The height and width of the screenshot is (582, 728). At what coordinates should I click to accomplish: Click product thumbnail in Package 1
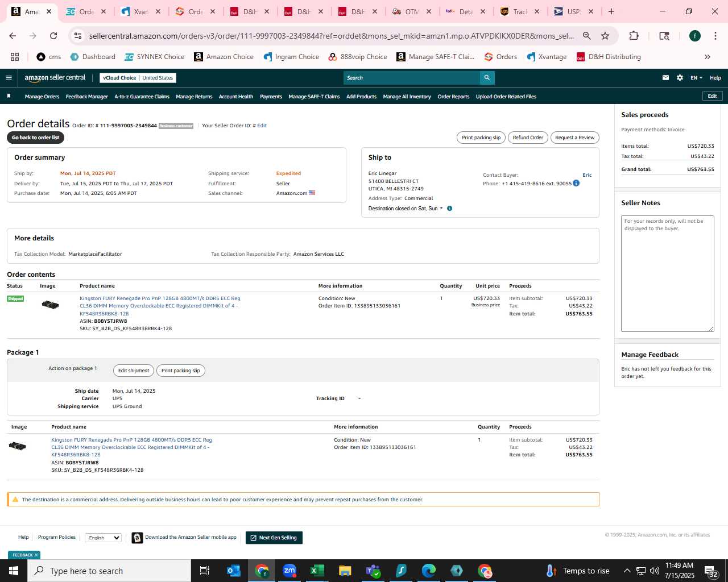point(18,446)
